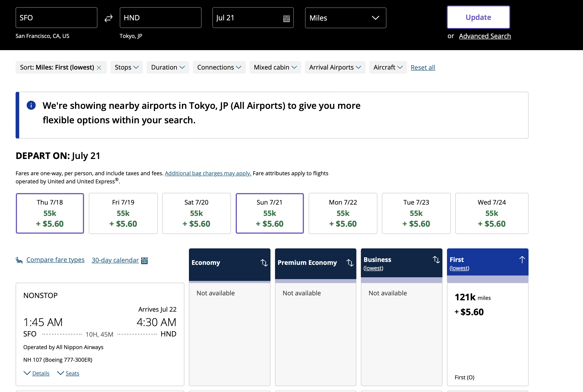Screen dimensions: 583x392
Task: Open the calendar date picker icon
Action: tap(286, 18)
